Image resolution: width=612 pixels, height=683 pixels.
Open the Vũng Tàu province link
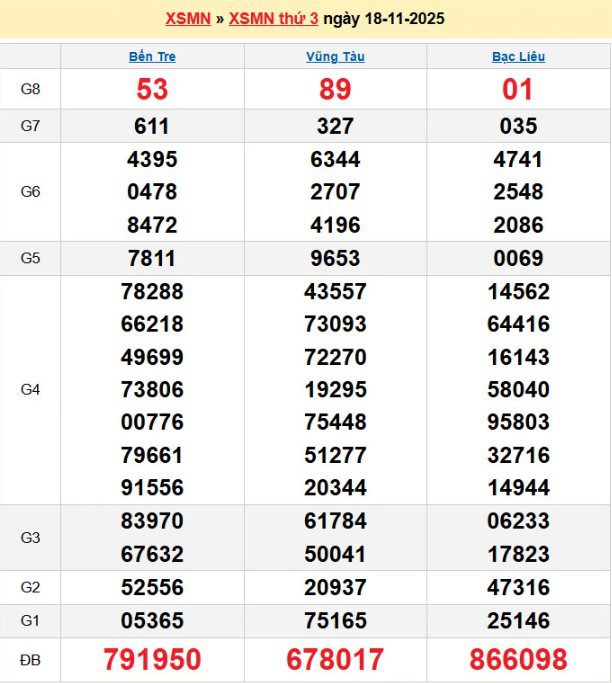pos(335,57)
